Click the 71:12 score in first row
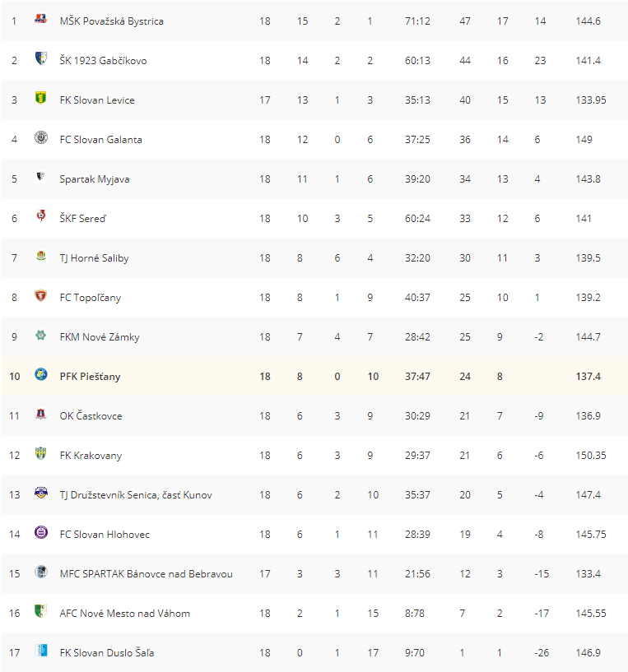628x672 pixels. (417, 21)
